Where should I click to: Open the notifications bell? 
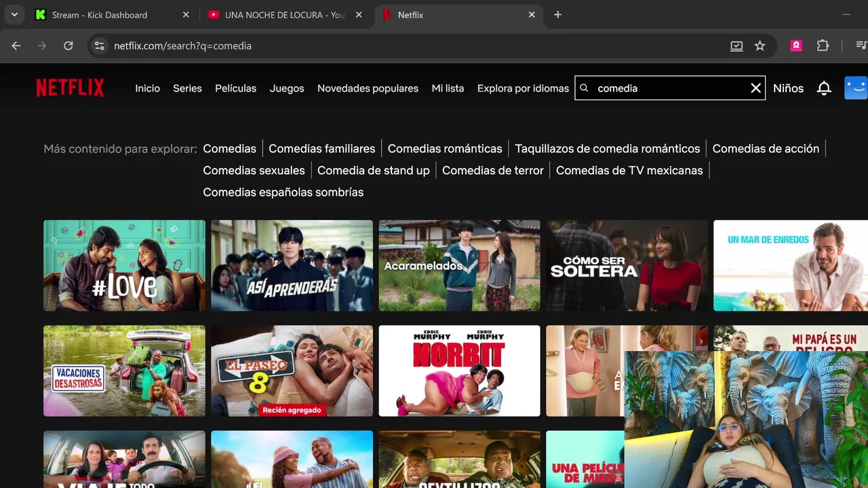click(x=824, y=88)
